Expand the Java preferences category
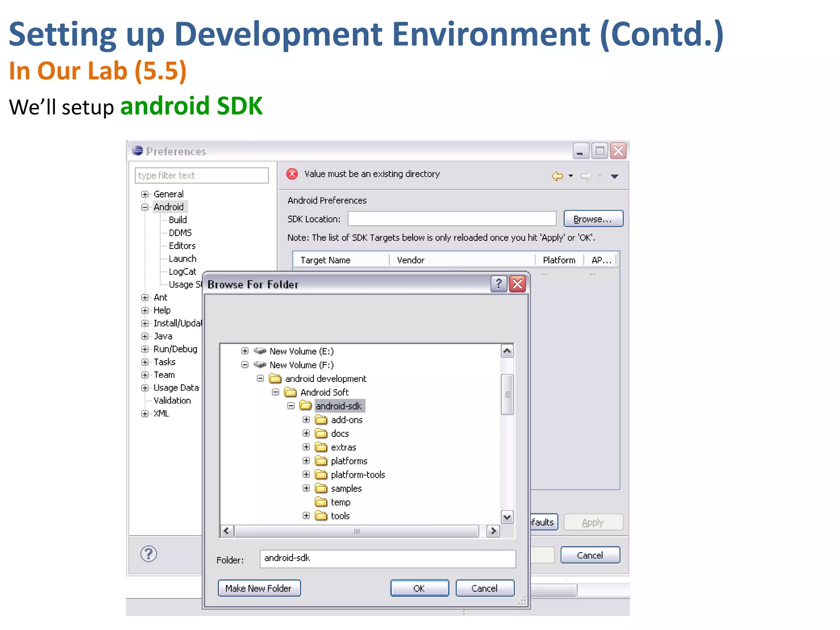The image size is (840, 630). [x=145, y=336]
